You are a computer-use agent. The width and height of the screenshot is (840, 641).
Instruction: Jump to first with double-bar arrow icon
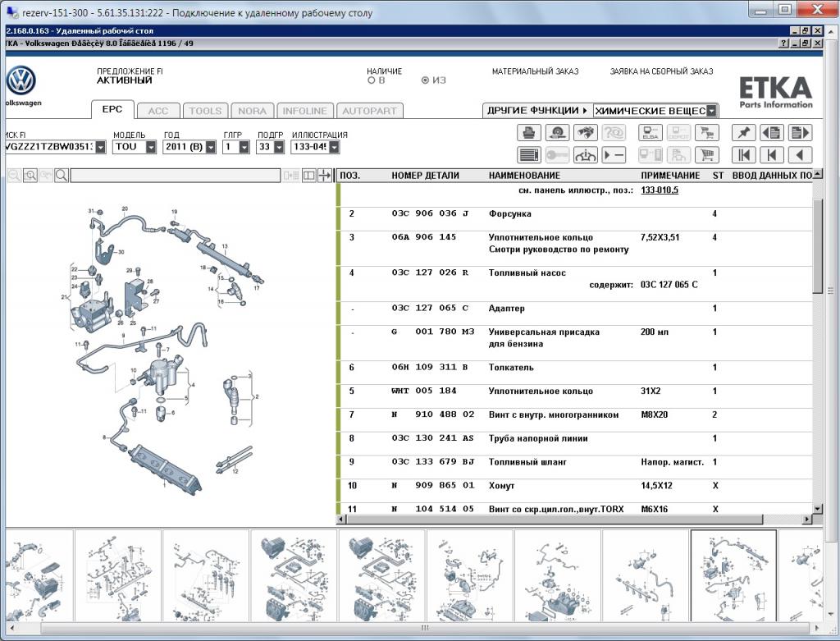tap(744, 155)
